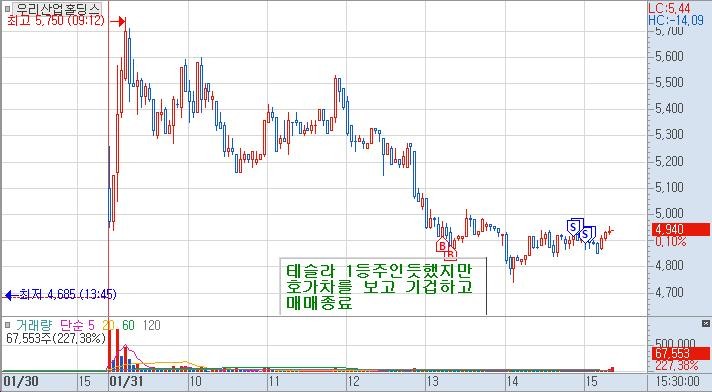Select the 120 moving average label

[x=151, y=325]
